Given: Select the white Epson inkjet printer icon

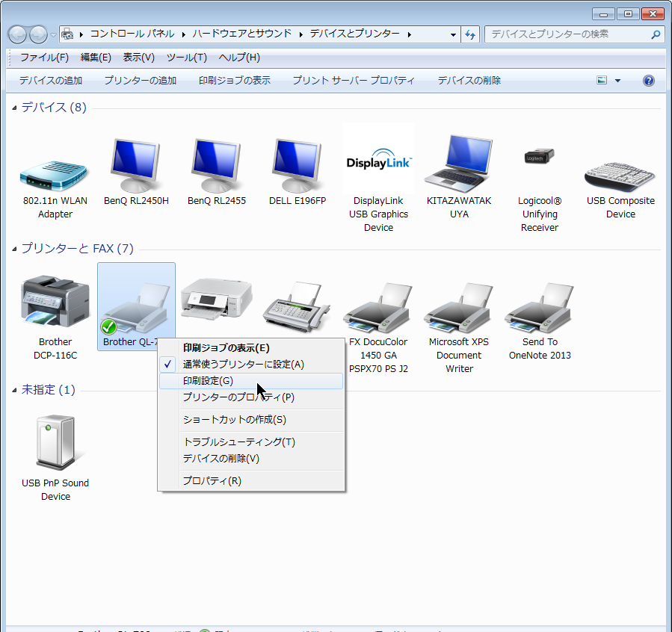Looking at the screenshot, I should click(217, 299).
